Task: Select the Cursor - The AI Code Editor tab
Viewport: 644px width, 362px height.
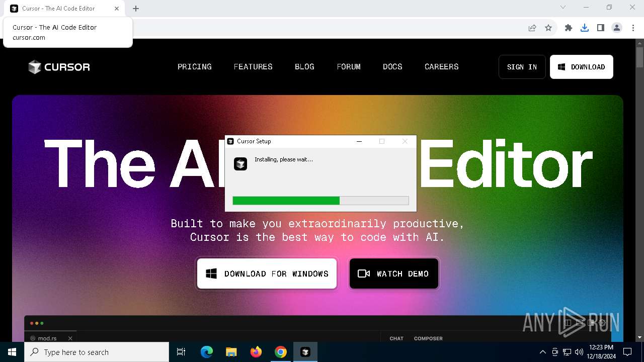Action: pyautogui.click(x=65, y=9)
